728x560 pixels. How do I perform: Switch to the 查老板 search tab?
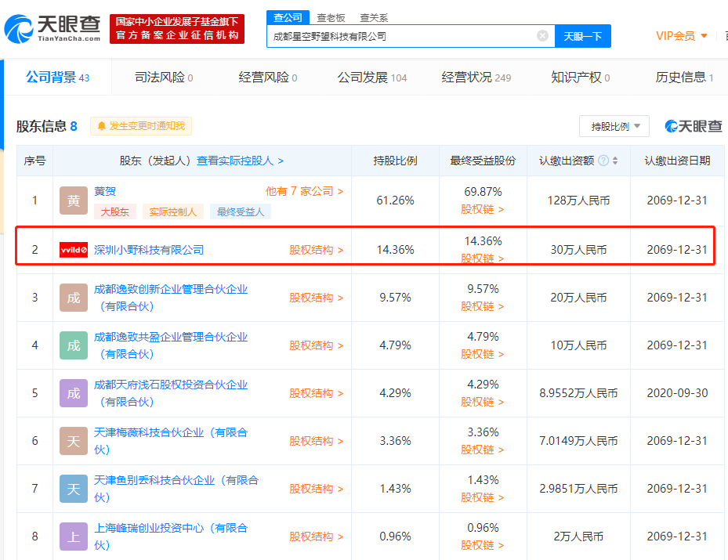330,17
